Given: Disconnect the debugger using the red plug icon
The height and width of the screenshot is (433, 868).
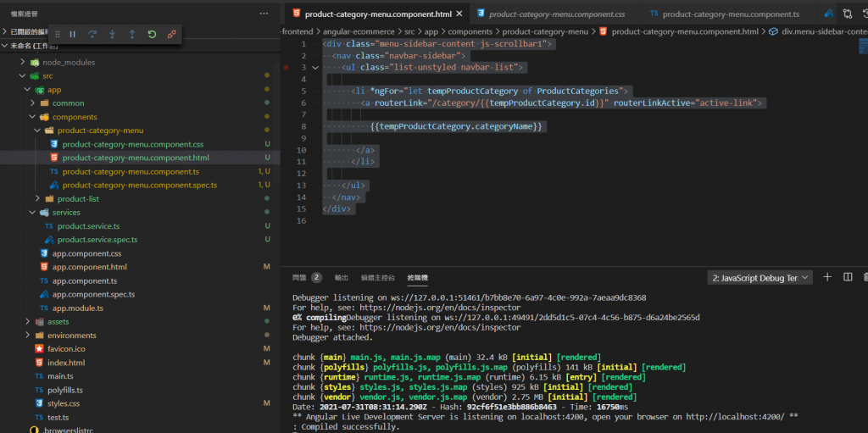Looking at the screenshot, I should (x=172, y=34).
